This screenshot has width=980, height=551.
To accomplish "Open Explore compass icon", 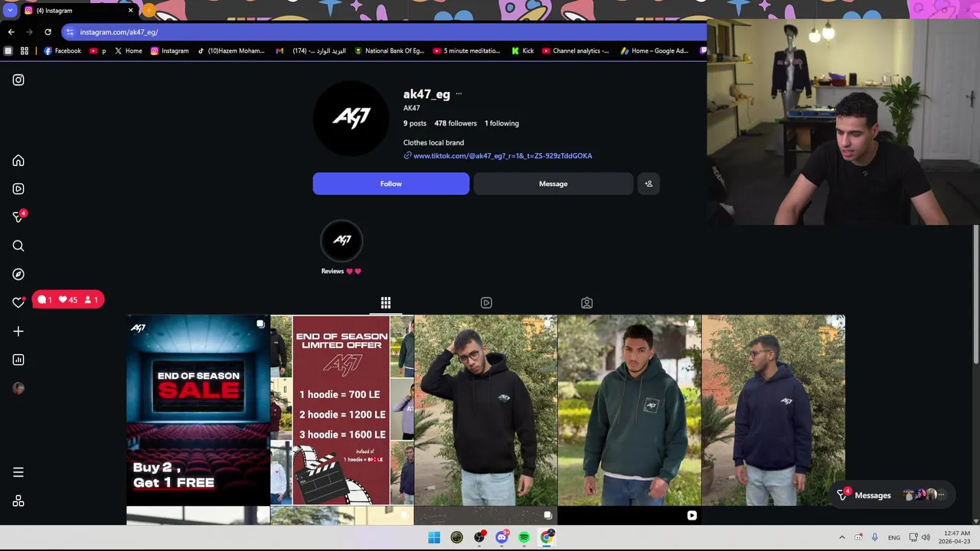I will point(18,274).
